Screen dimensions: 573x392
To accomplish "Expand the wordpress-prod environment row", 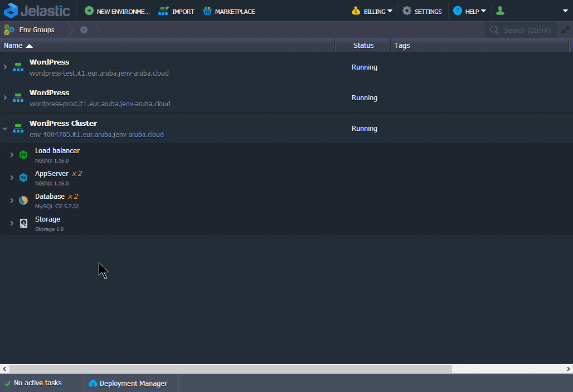I will click(x=5, y=98).
